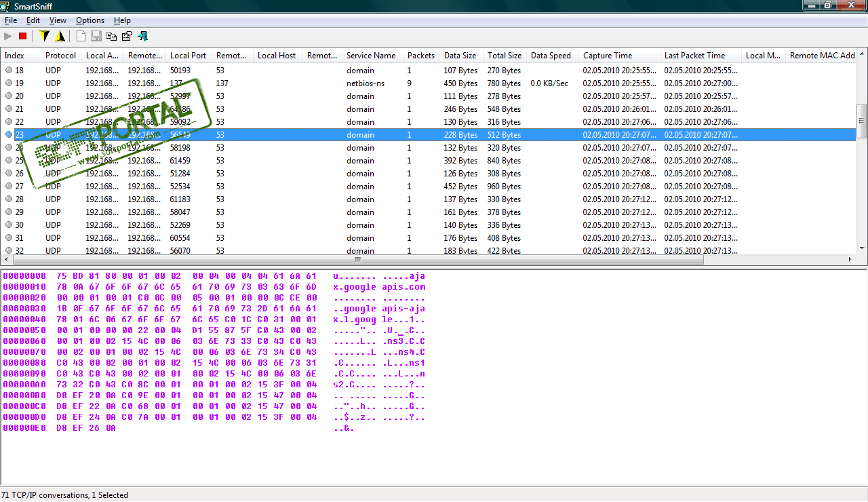Click the status circle of row 22

tap(9, 121)
